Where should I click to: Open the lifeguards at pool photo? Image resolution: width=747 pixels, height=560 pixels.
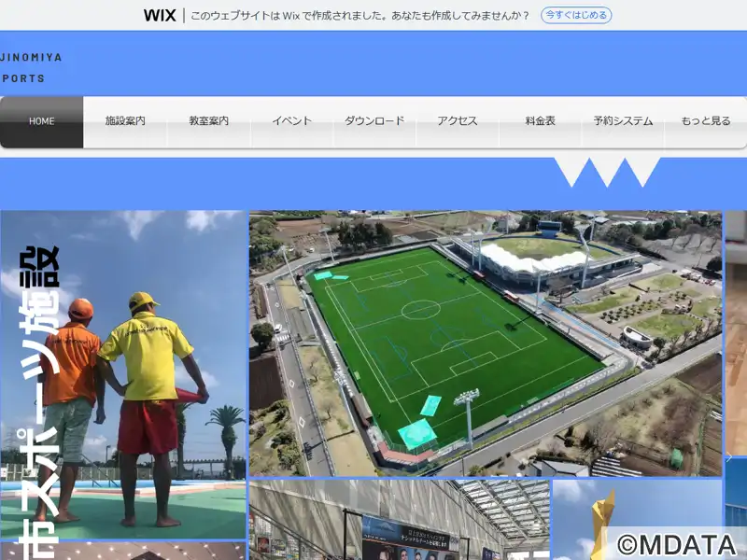(x=123, y=374)
